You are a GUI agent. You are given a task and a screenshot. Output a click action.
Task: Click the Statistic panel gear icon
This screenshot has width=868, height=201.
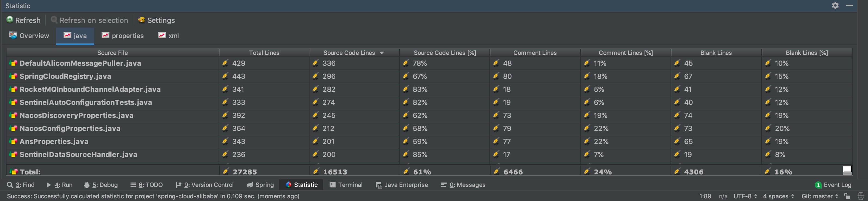[x=835, y=5]
